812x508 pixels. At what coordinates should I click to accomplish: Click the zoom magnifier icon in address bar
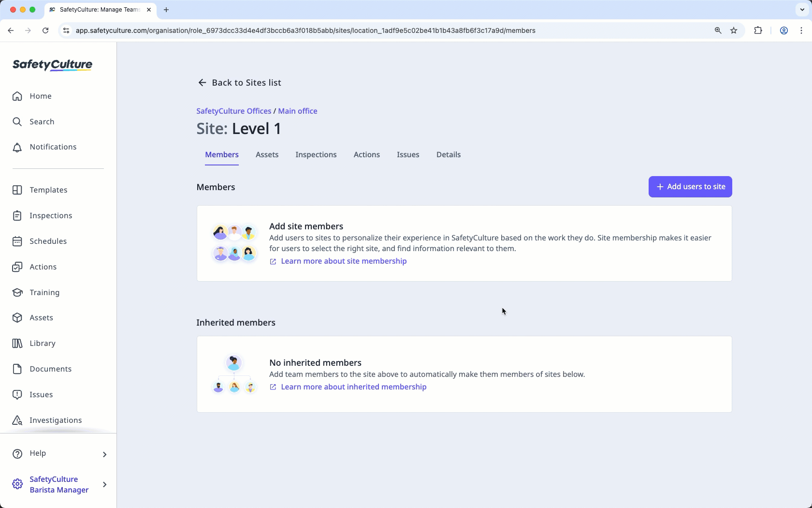[x=718, y=30]
